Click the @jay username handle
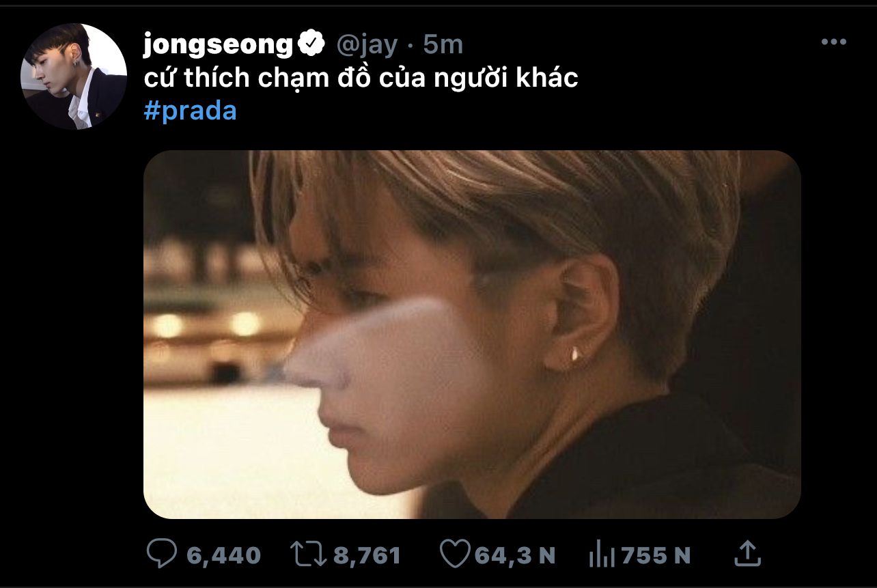Screen dimensions: 877x588 (366, 45)
